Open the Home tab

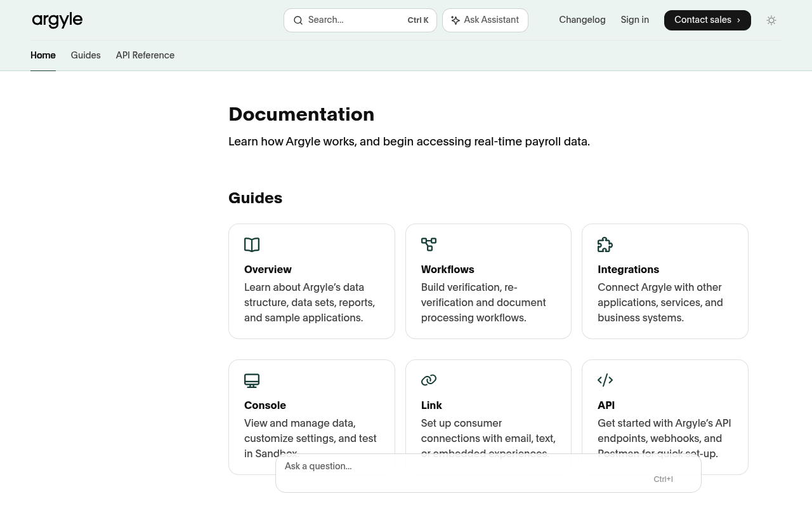click(43, 55)
